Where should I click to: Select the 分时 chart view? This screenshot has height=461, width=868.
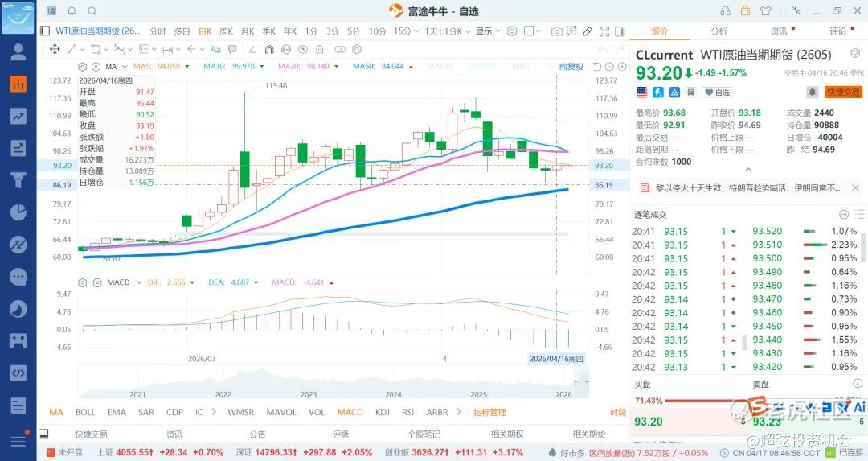[x=158, y=31]
